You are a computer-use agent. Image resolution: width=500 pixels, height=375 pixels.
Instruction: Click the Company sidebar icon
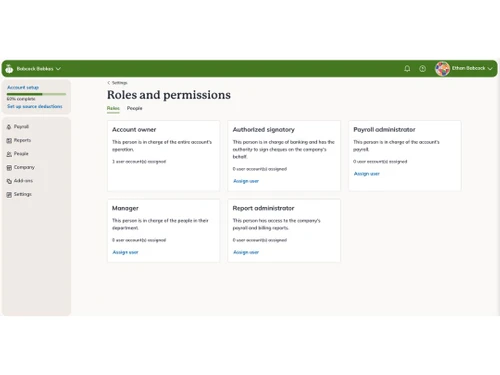click(x=9, y=168)
